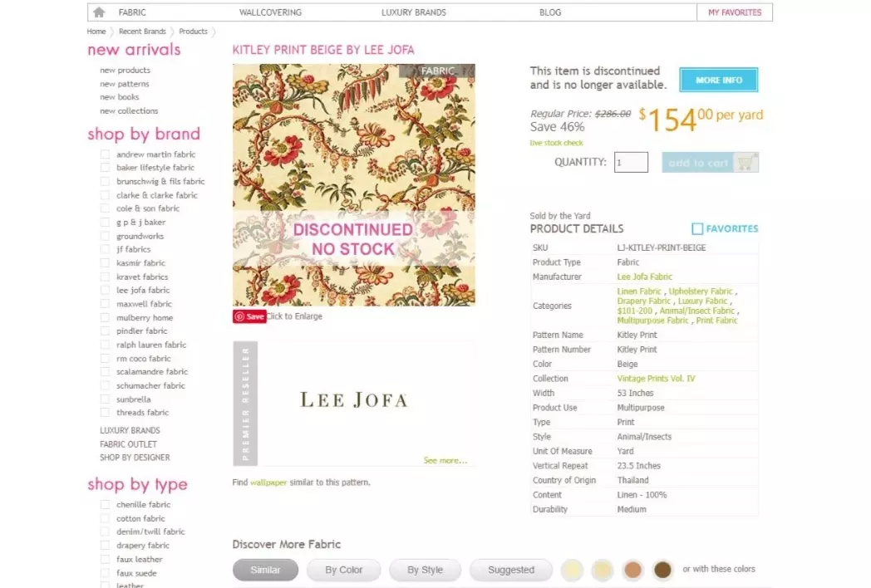Open Recent Brands breadcrumb link

[142, 32]
